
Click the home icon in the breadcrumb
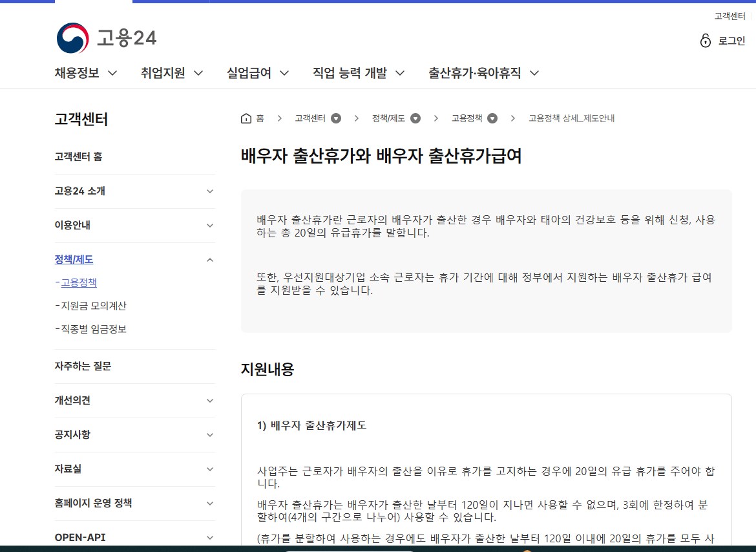246,118
